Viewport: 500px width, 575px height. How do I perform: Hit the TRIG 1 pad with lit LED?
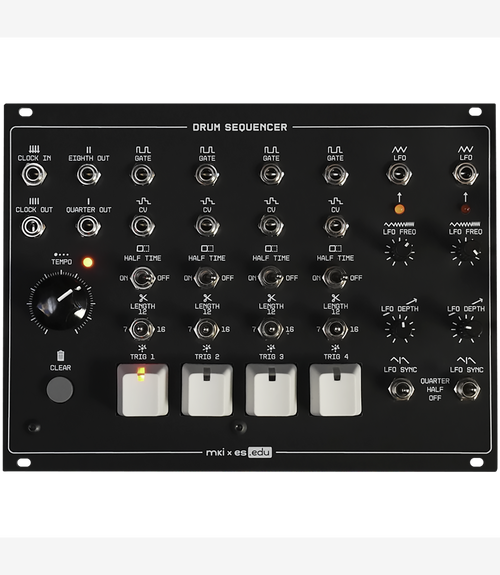pyautogui.click(x=143, y=390)
